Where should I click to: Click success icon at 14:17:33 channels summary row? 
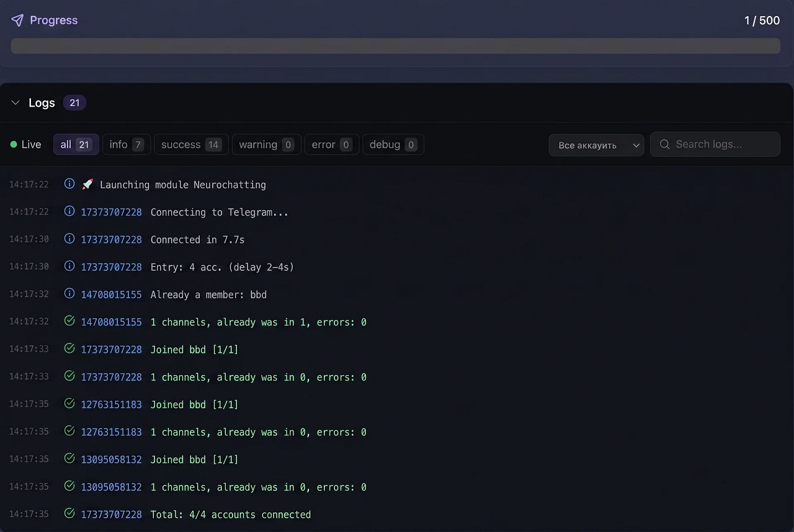[69, 376]
